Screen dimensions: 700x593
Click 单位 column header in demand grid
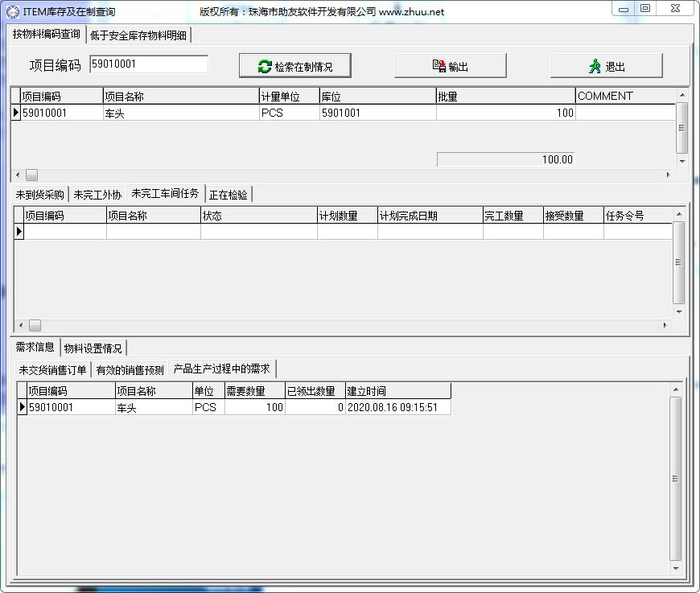click(208, 391)
